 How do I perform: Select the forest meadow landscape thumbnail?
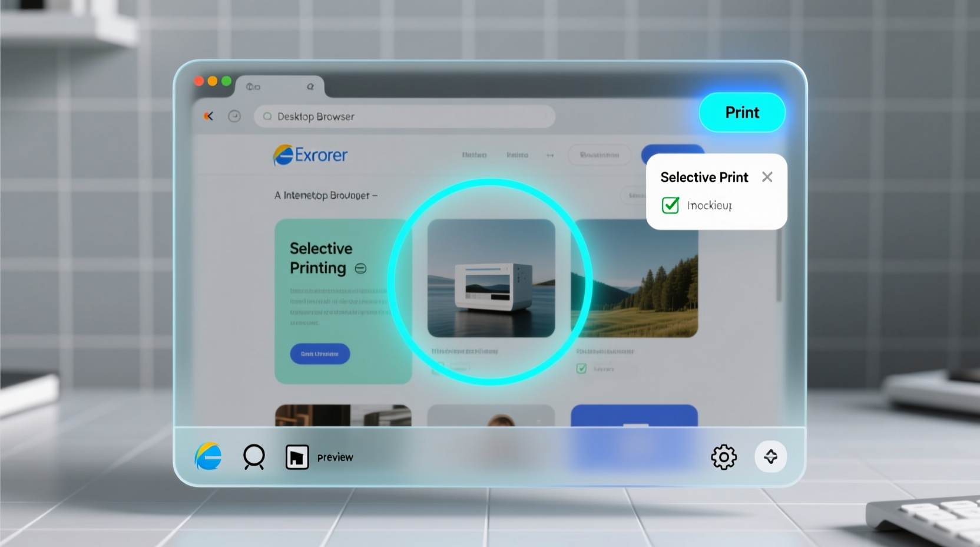(635, 278)
